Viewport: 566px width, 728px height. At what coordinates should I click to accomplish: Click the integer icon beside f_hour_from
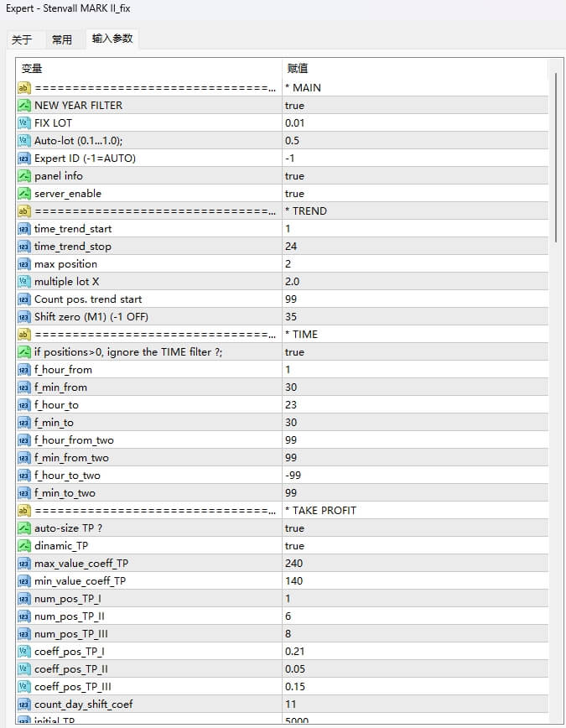coord(24,370)
